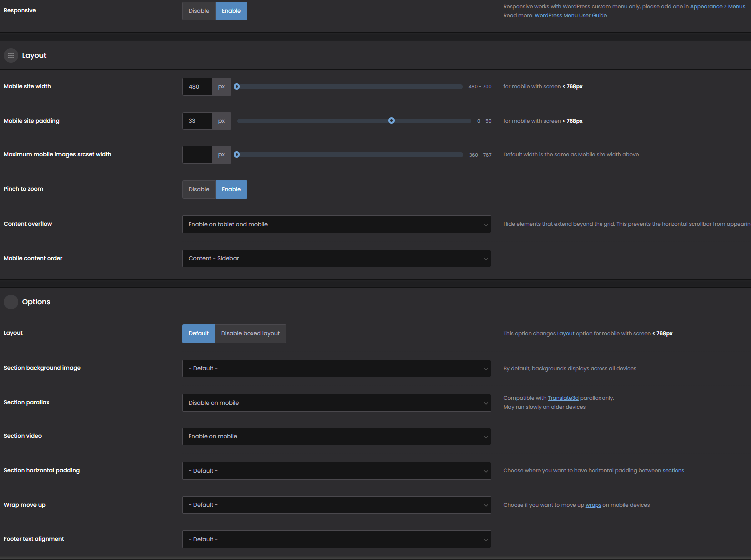
Task: Click the Mobile site width input field
Action: pos(197,87)
